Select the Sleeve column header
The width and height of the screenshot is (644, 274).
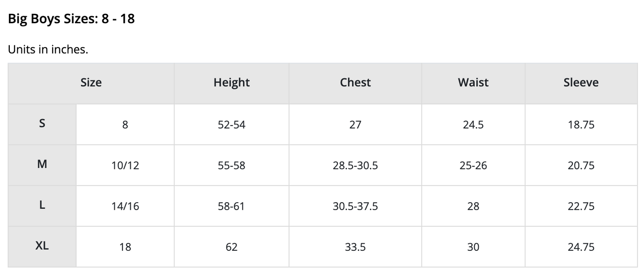click(581, 83)
